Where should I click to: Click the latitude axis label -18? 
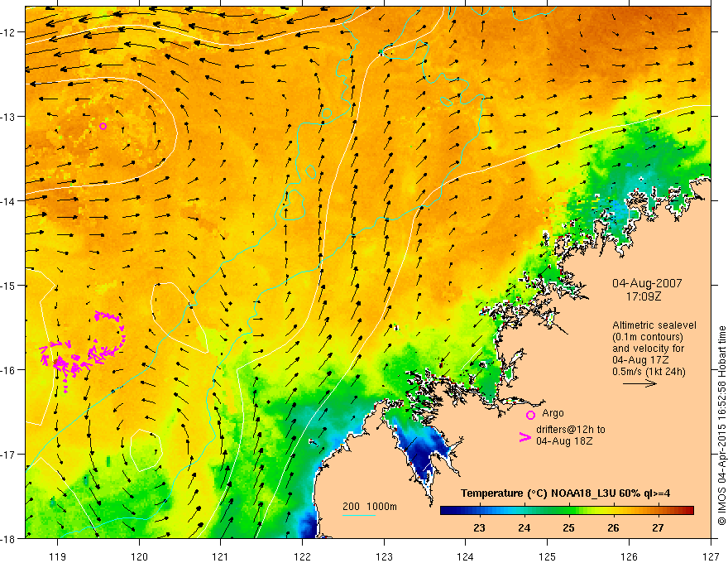[8, 538]
